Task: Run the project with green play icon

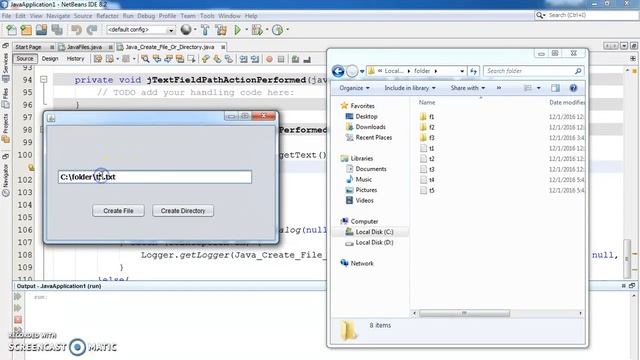Action: pyautogui.click(x=238, y=30)
